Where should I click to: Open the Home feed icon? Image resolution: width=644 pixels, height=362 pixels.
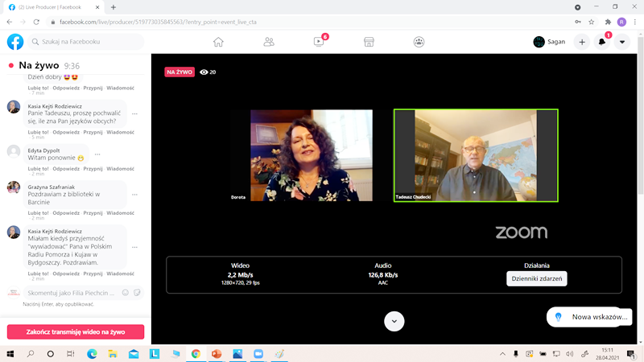click(218, 42)
